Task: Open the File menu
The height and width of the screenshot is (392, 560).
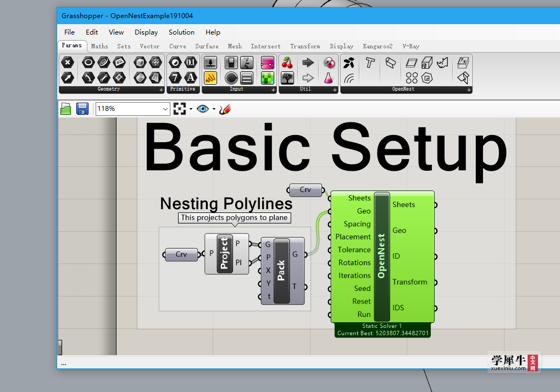Action: (x=69, y=32)
